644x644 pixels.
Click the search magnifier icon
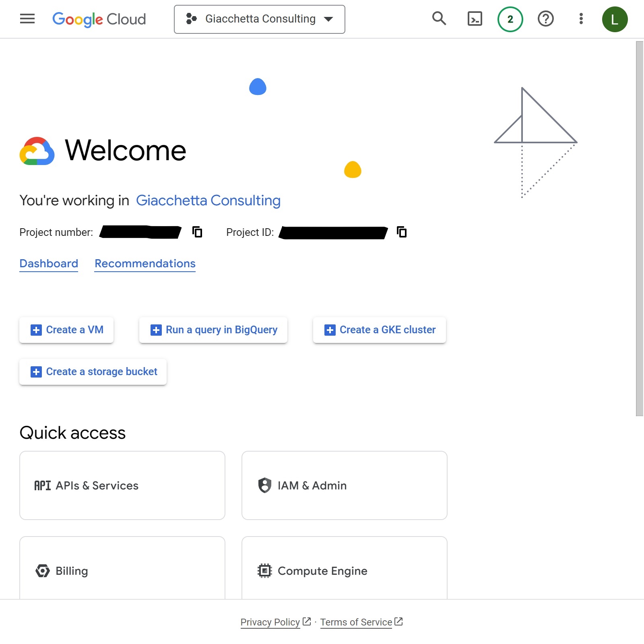(439, 19)
